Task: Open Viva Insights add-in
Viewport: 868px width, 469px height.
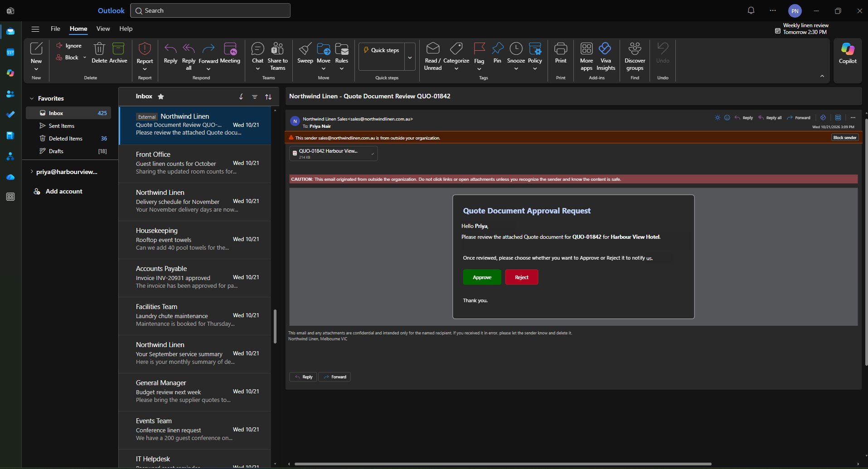Action: (x=606, y=56)
